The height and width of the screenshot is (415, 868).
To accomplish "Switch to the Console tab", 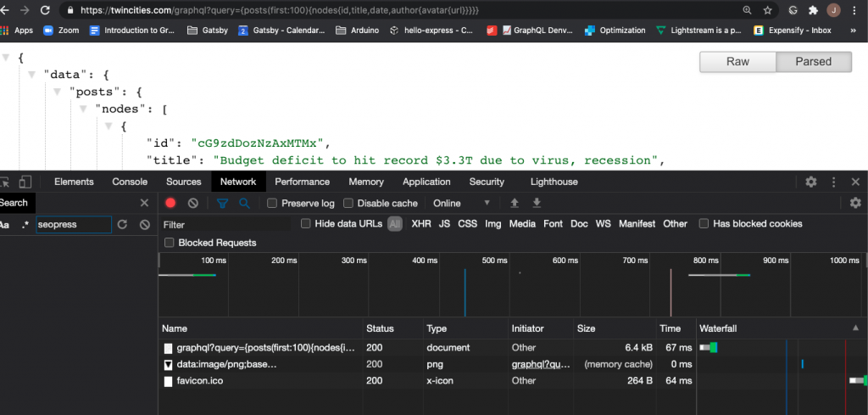I will coord(130,182).
